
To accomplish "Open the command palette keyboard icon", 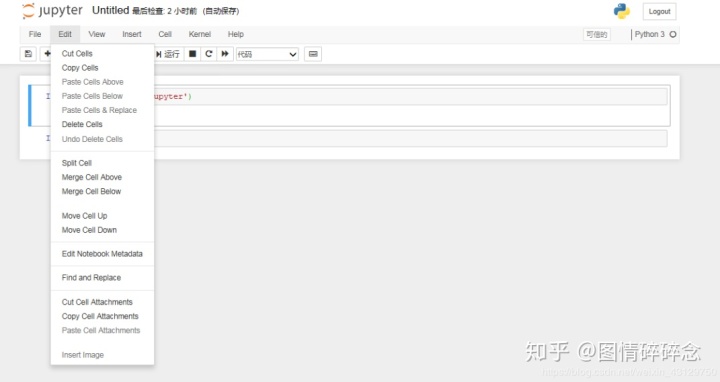I will point(313,54).
